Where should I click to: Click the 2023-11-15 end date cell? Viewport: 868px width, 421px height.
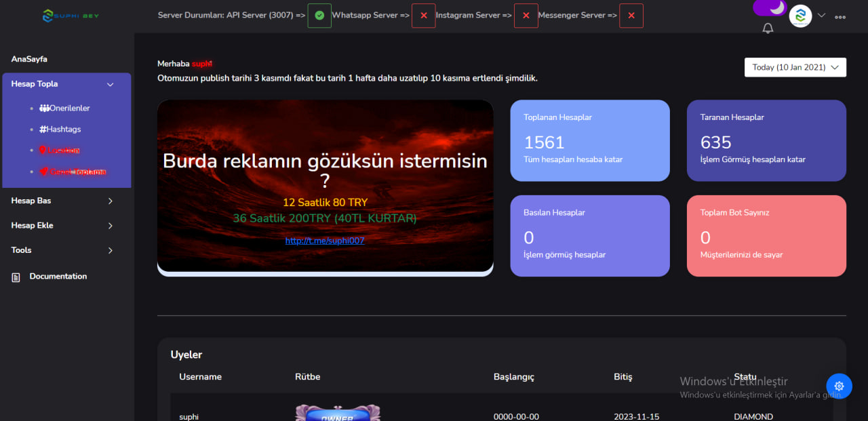point(636,417)
